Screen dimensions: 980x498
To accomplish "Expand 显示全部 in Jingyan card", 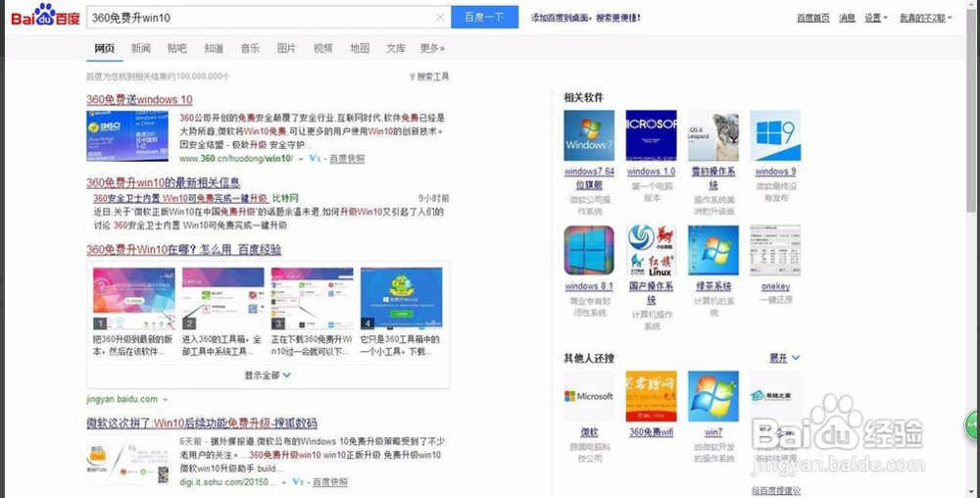I will (268, 375).
